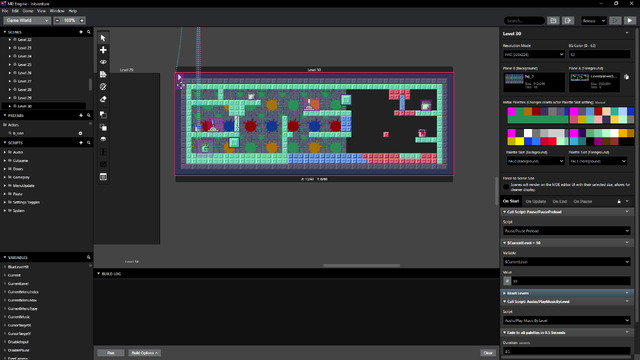Screen dimensions: 640x360
Task: Switch to the On Pause tab
Action: point(582,201)
